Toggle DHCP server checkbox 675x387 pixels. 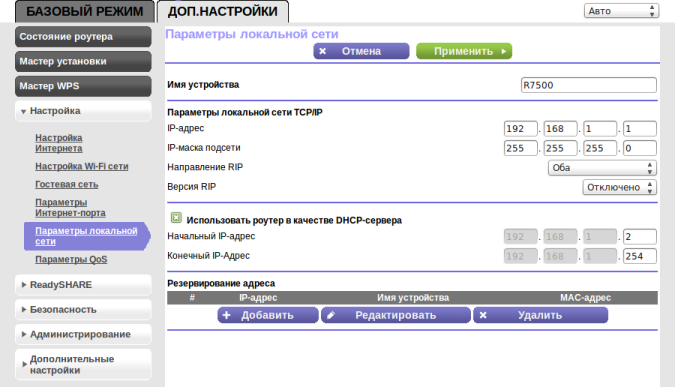point(176,218)
